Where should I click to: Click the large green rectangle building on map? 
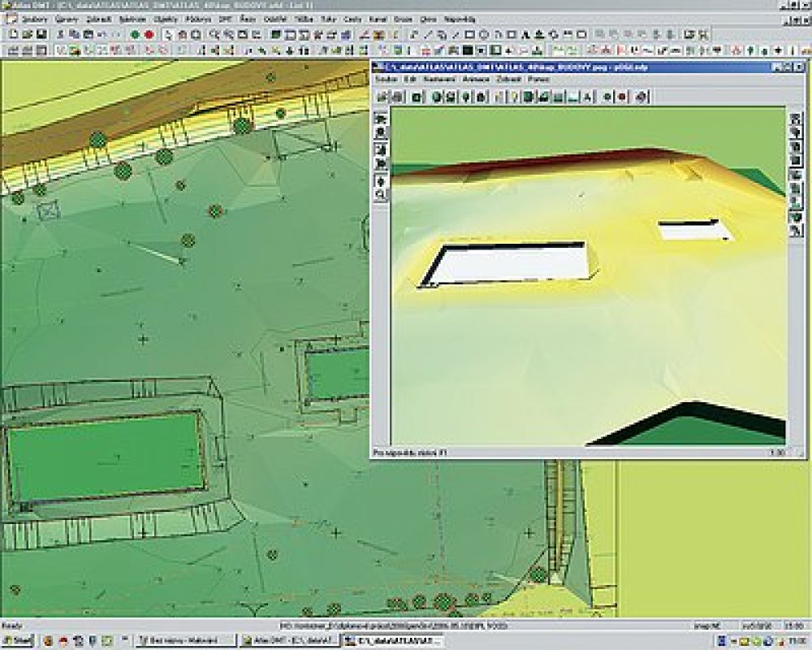point(104,457)
